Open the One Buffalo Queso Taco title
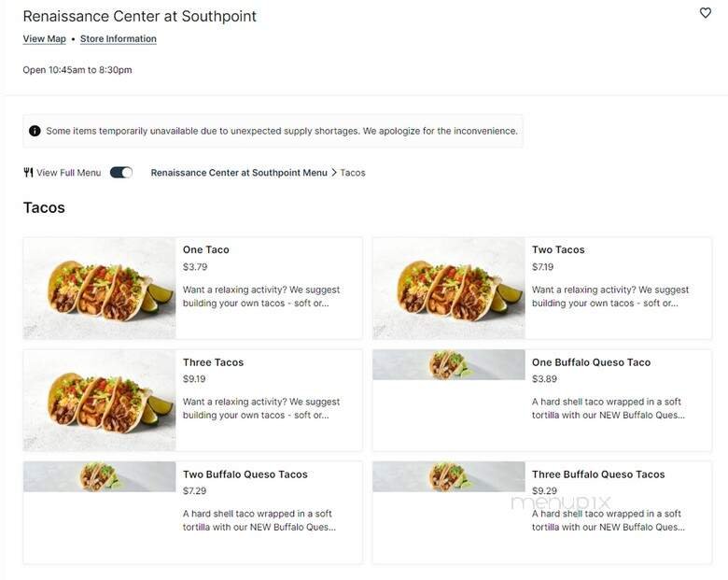 591,362
